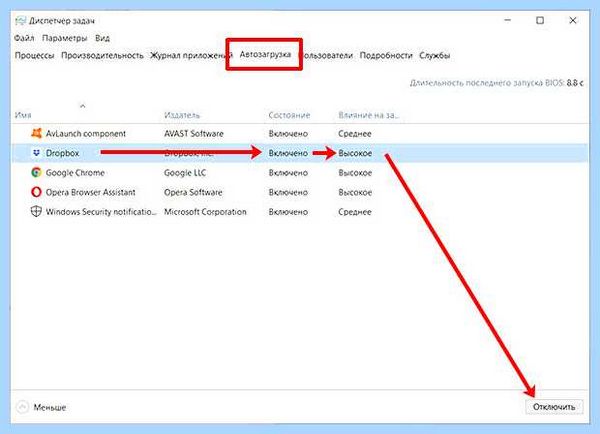Viewport: 600px width, 434px height.
Task: Open the Параметры menu
Action: (65, 38)
